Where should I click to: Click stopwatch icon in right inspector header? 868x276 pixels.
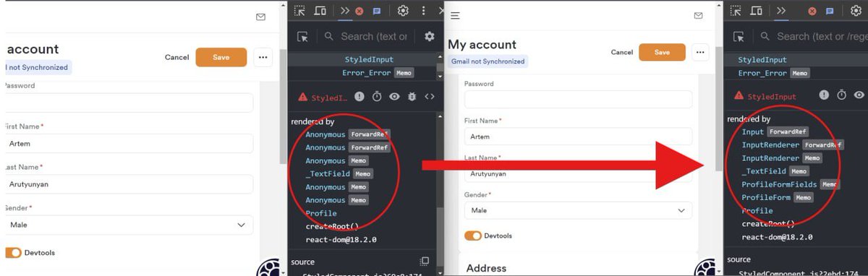coord(841,95)
